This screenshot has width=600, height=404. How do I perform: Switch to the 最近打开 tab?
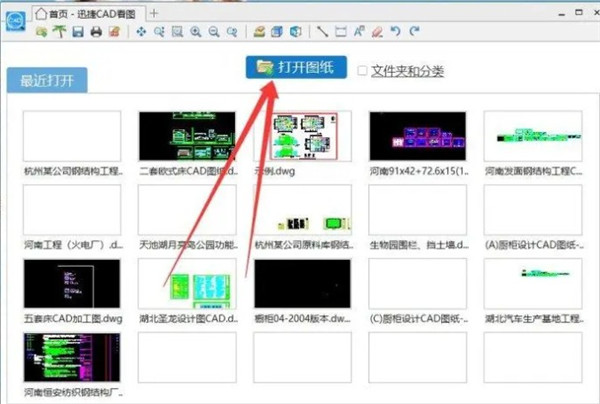(x=46, y=82)
